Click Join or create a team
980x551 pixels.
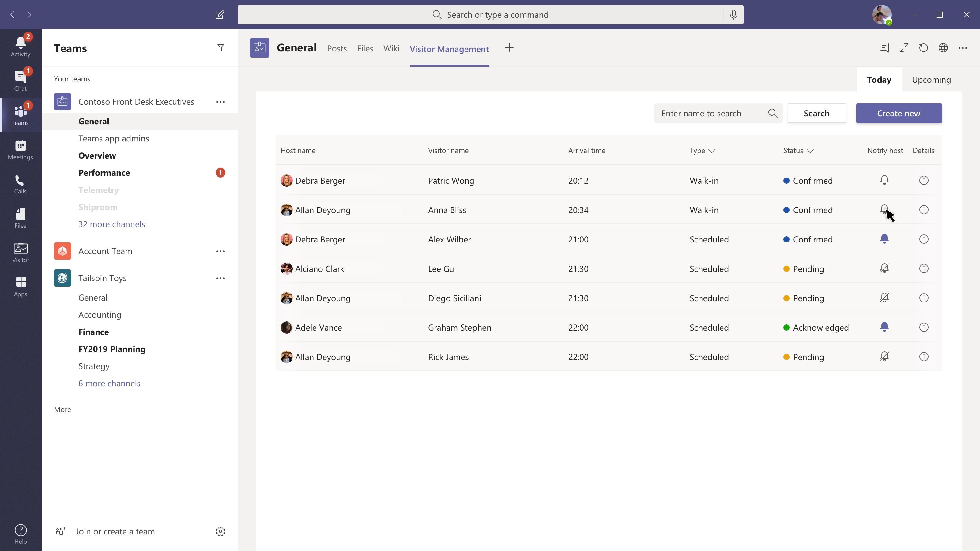(115, 531)
